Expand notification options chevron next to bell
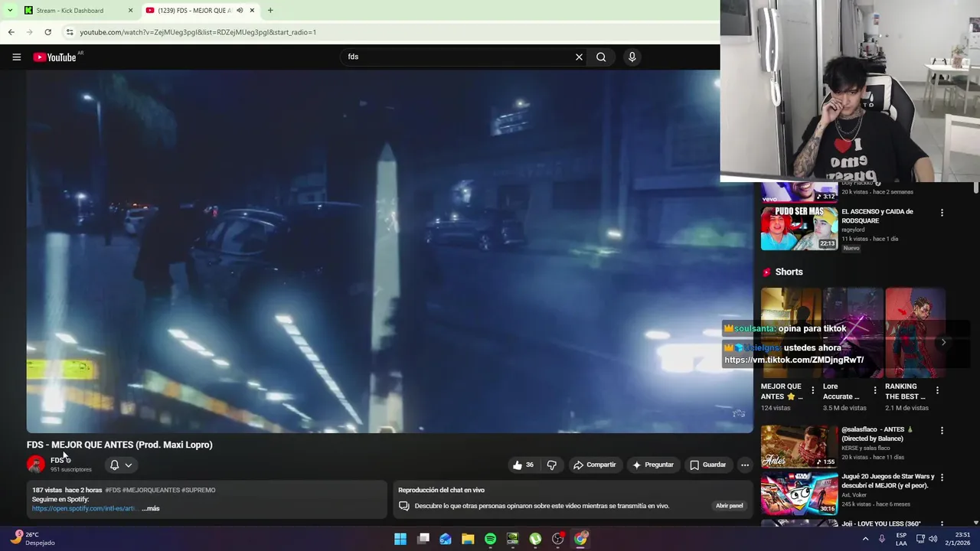 pos(128,465)
